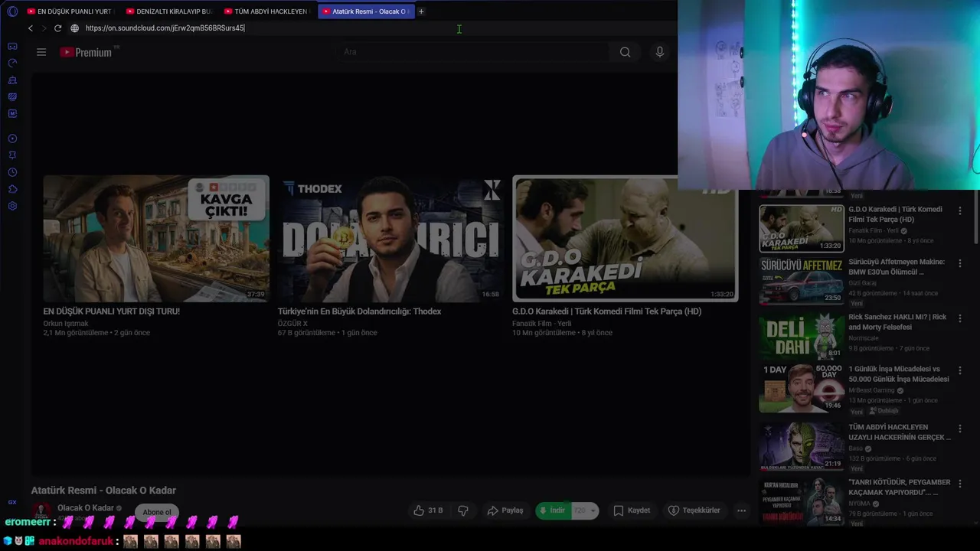
Task: Start voice search with microphone icon
Action: [660, 52]
